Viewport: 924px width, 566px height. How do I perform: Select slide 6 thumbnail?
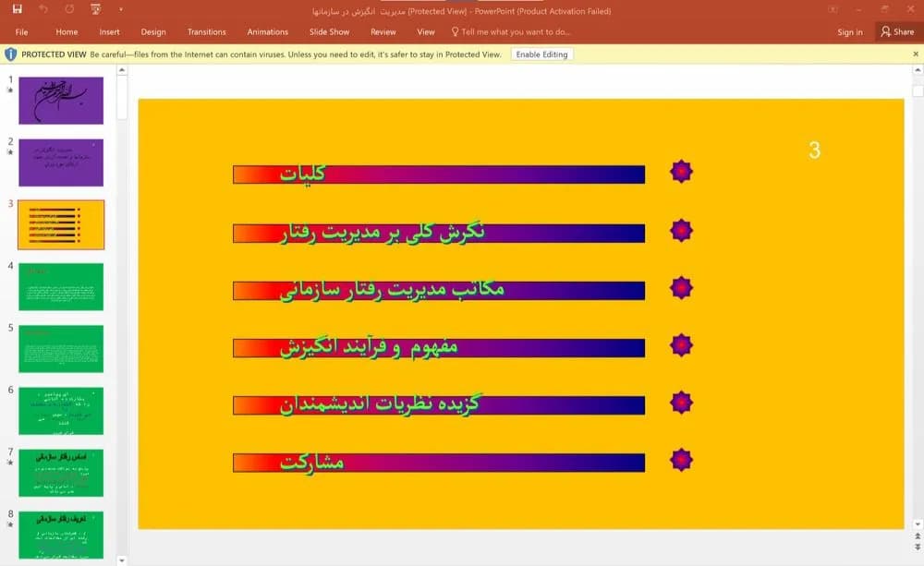(61, 411)
